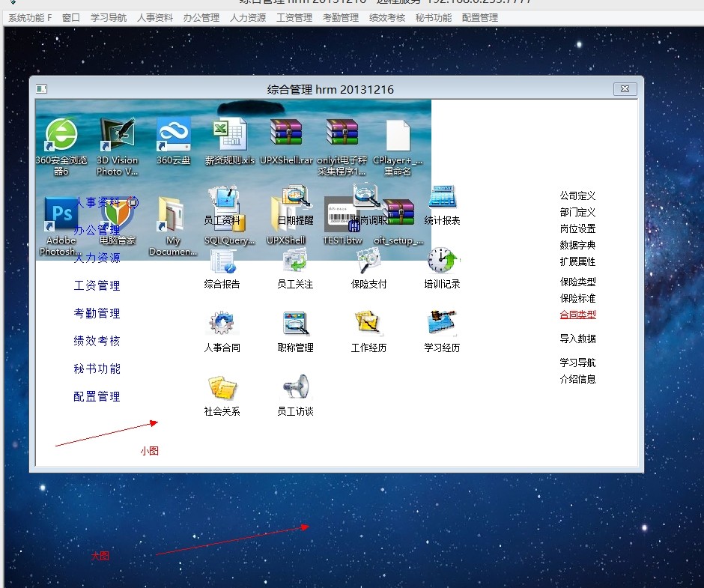
Task: Open the 统计报表 calculator icon
Action: (442, 198)
